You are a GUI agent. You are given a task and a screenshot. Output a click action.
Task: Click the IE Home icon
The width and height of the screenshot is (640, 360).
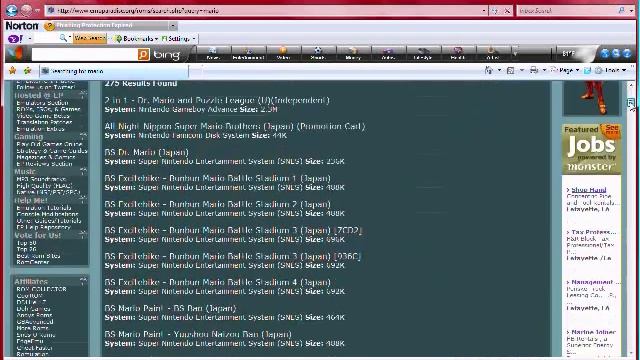point(489,71)
